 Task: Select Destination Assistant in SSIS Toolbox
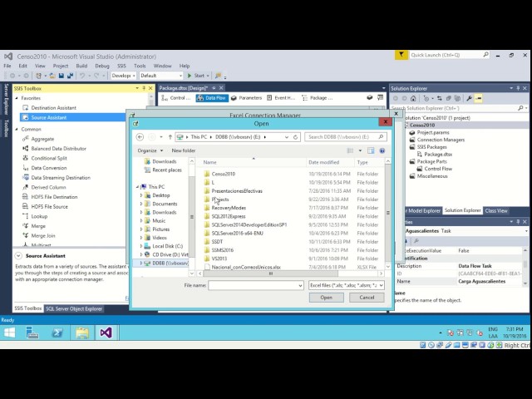[53, 107]
